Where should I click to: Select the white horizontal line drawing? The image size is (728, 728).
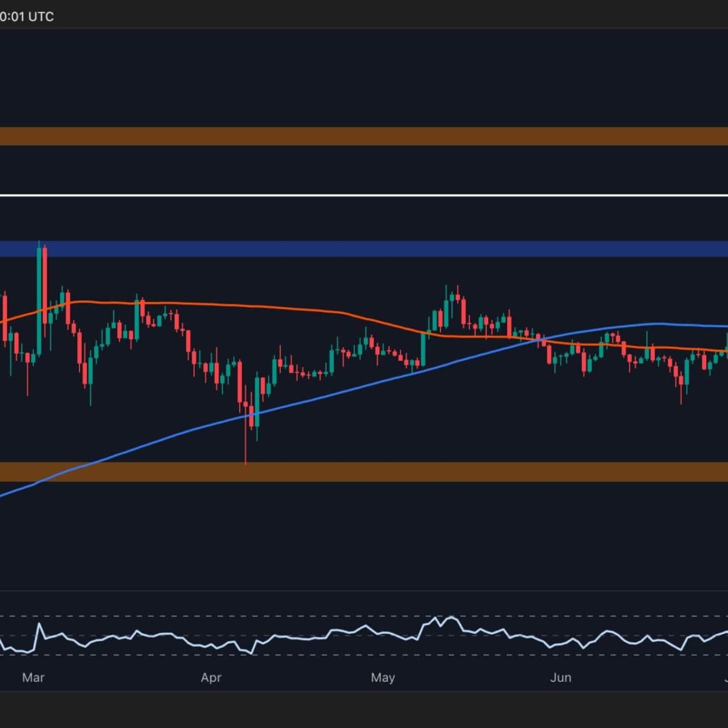[364, 195]
